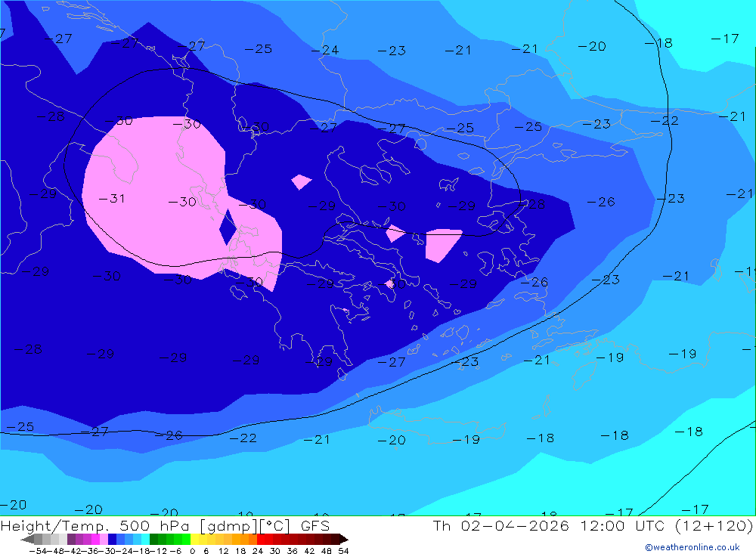Pick the light pink legend swatch
The width and height of the screenshot is (756, 554).
[104, 540]
